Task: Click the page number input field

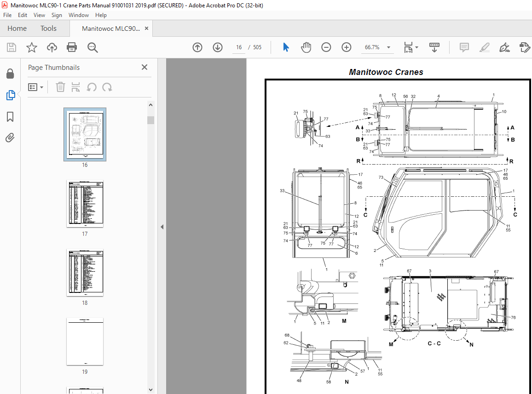Action: tap(239, 47)
